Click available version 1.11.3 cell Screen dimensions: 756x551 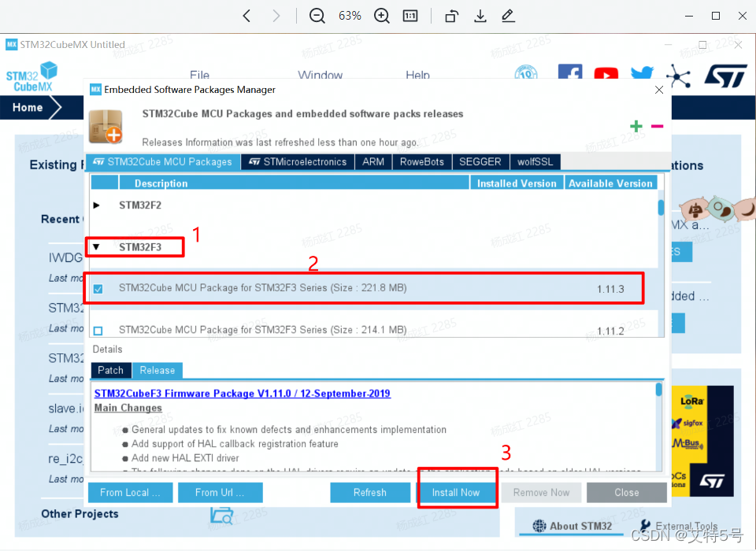(x=610, y=289)
